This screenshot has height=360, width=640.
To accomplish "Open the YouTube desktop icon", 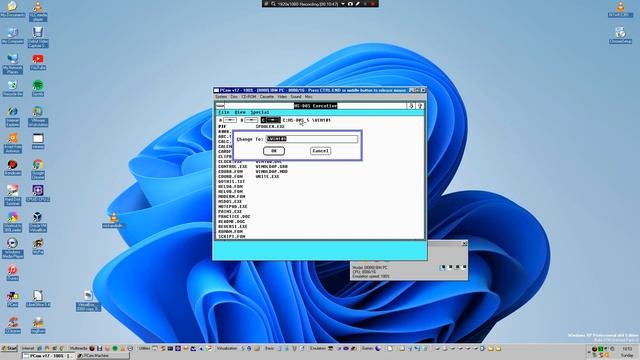I will tap(38, 62).
